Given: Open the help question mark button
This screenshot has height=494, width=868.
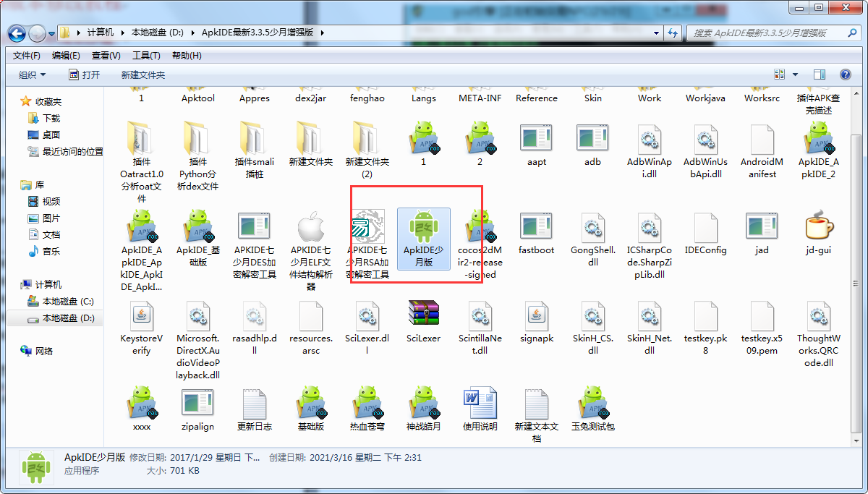Looking at the screenshot, I should 845,74.
